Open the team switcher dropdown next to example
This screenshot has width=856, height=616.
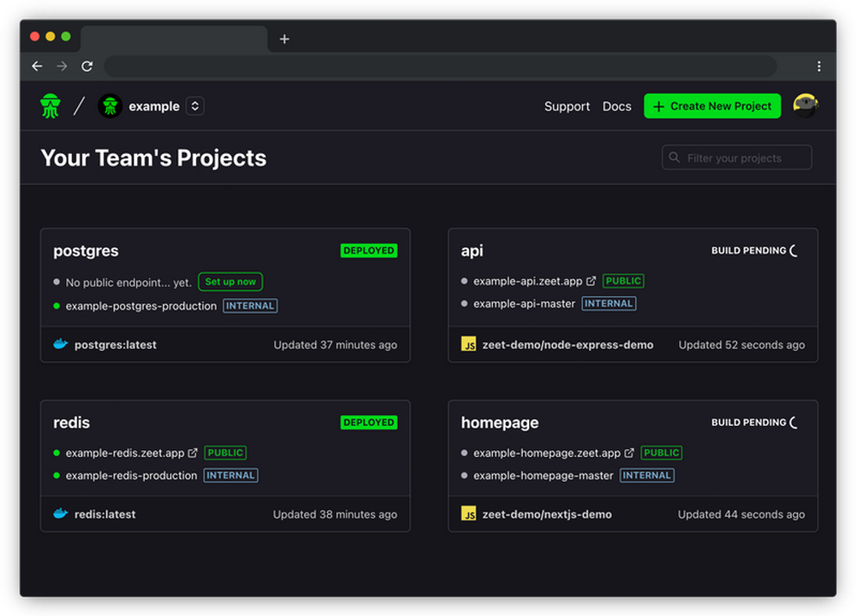[194, 105]
